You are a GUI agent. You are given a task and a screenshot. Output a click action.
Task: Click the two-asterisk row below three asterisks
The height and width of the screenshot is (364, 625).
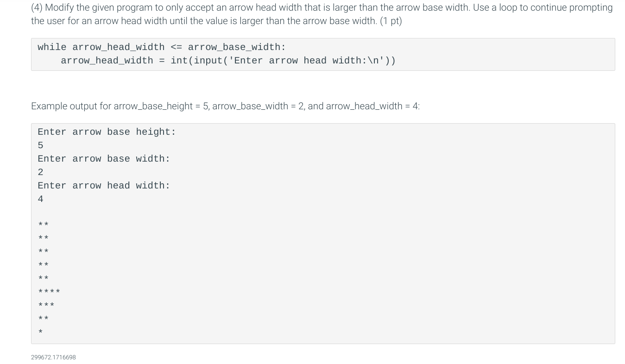coord(43,319)
